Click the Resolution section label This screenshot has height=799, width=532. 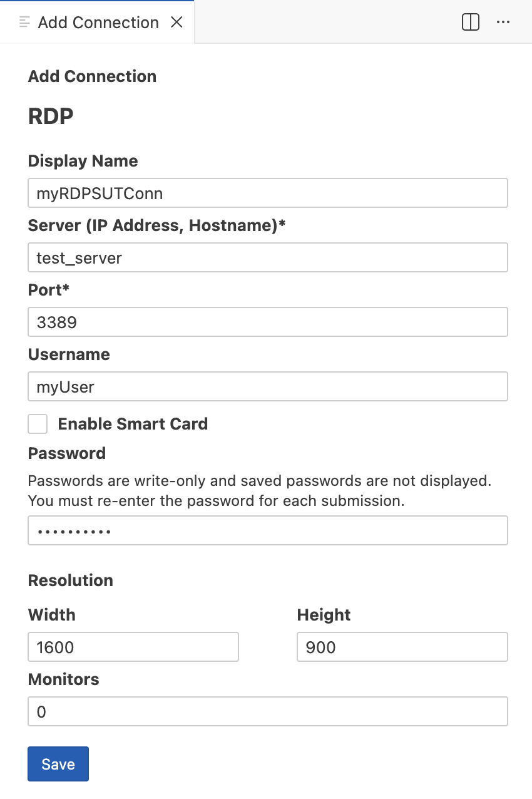point(71,580)
